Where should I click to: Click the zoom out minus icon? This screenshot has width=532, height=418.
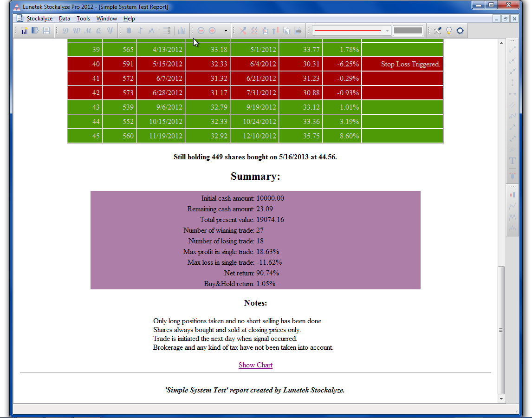(x=201, y=31)
